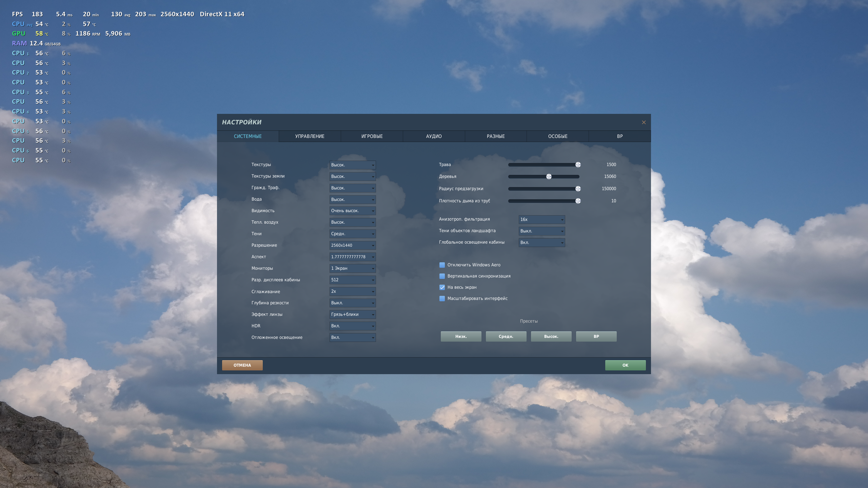
Task: Open the Игровые tab
Action: click(x=372, y=136)
